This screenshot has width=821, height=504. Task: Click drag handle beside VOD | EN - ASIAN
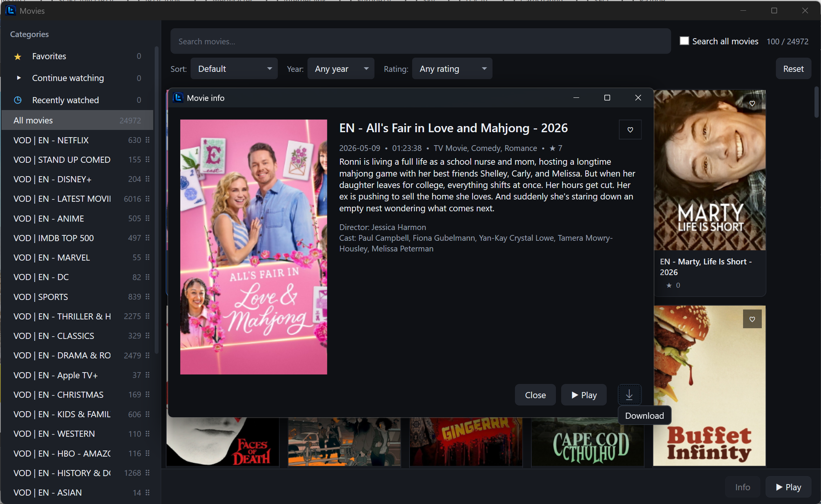[x=147, y=493]
